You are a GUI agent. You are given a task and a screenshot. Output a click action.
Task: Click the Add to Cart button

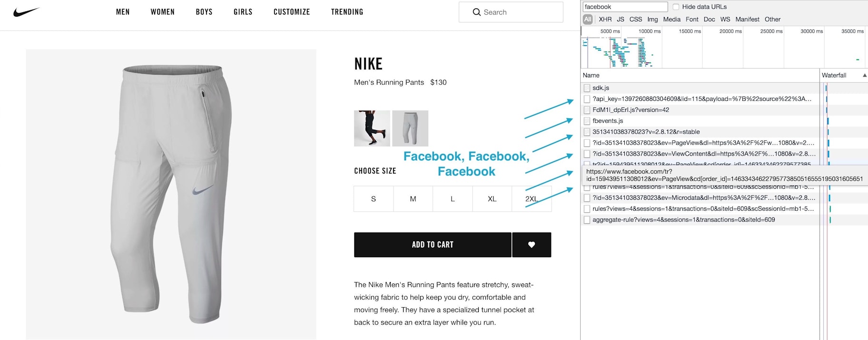tap(433, 245)
